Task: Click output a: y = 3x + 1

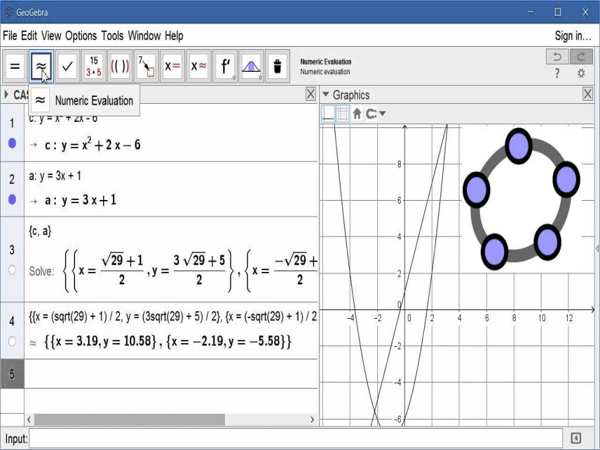Action: click(80, 200)
